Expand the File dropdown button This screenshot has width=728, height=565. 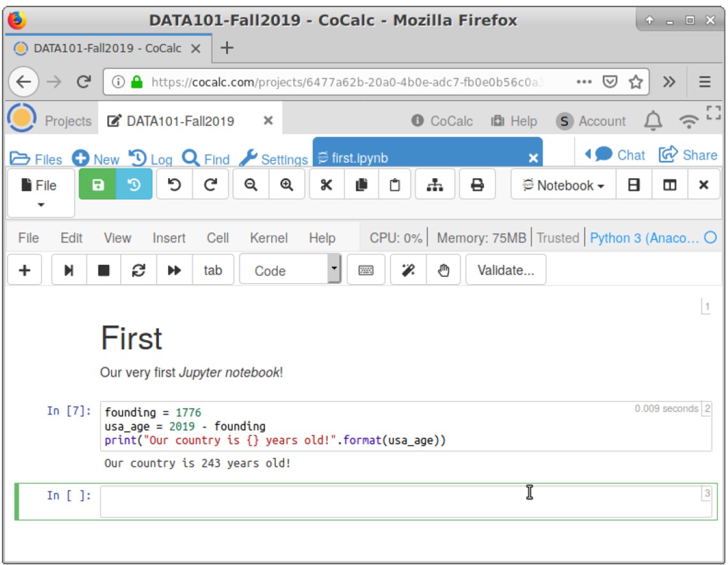point(41,193)
